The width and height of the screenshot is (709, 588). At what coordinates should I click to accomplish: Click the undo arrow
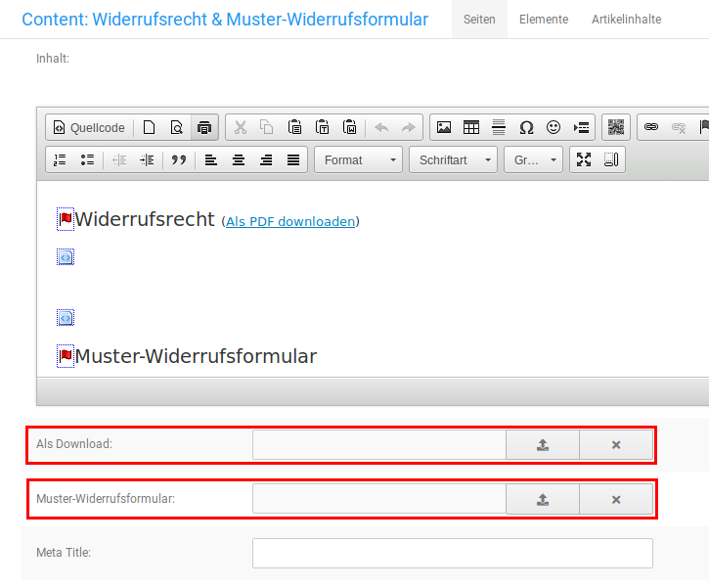(381, 127)
